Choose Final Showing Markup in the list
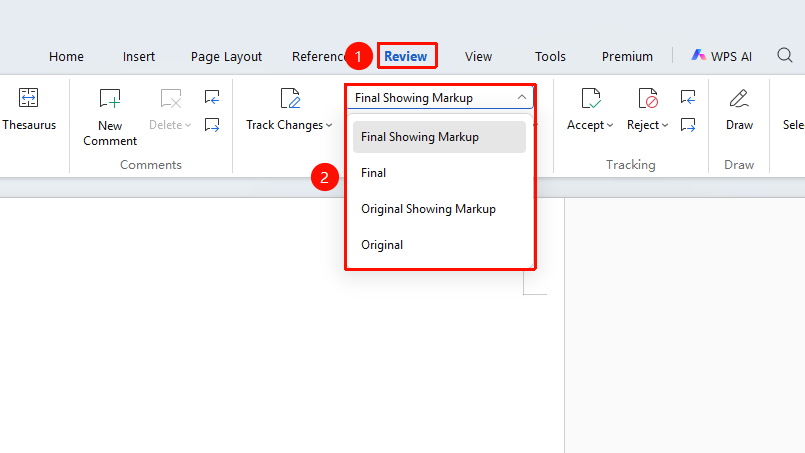Viewport: 805px width, 453px height. click(x=439, y=137)
